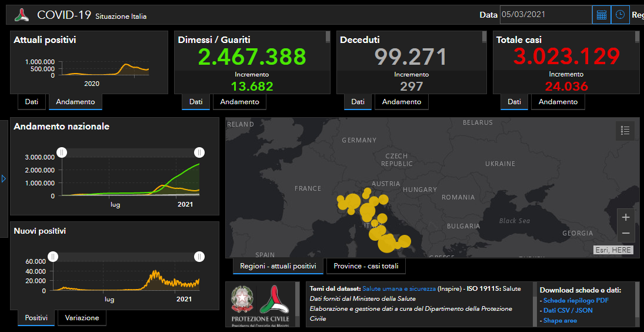This screenshot has height=332, width=644.
Task: Zoom in on the map
Action: coord(626,217)
